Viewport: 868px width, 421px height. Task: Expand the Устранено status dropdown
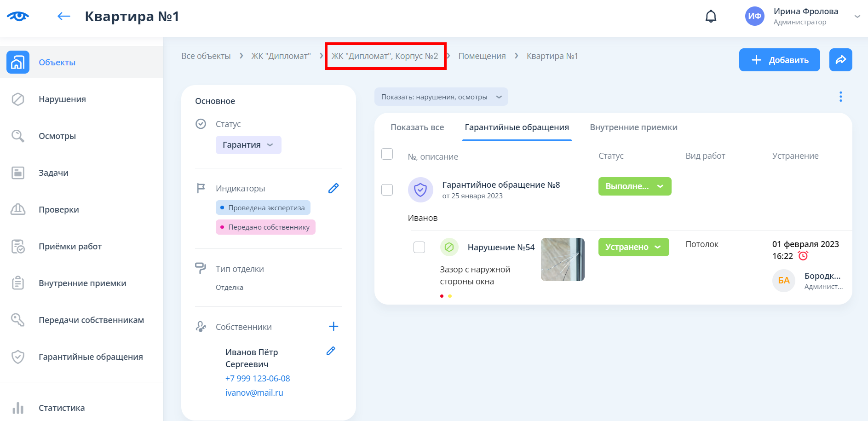633,247
